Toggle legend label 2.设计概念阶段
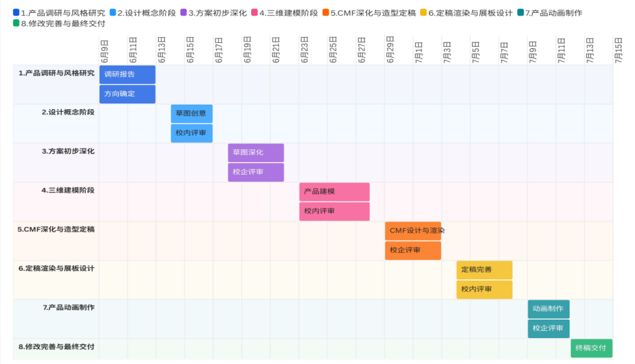 click(x=146, y=13)
